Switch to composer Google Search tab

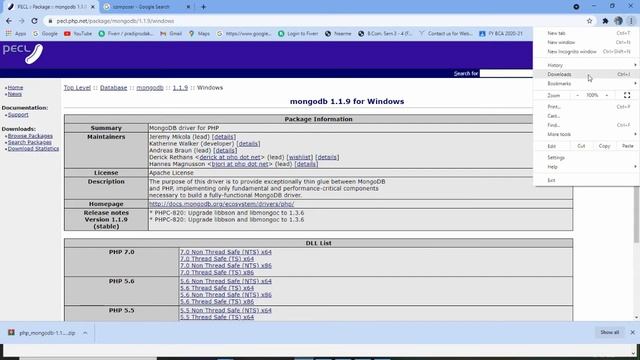146,7
